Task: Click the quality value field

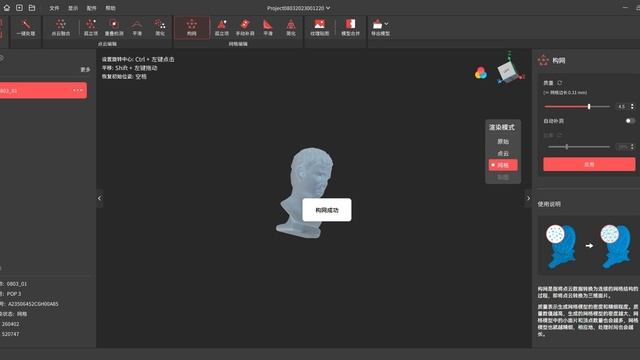Action: tap(622, 107)
